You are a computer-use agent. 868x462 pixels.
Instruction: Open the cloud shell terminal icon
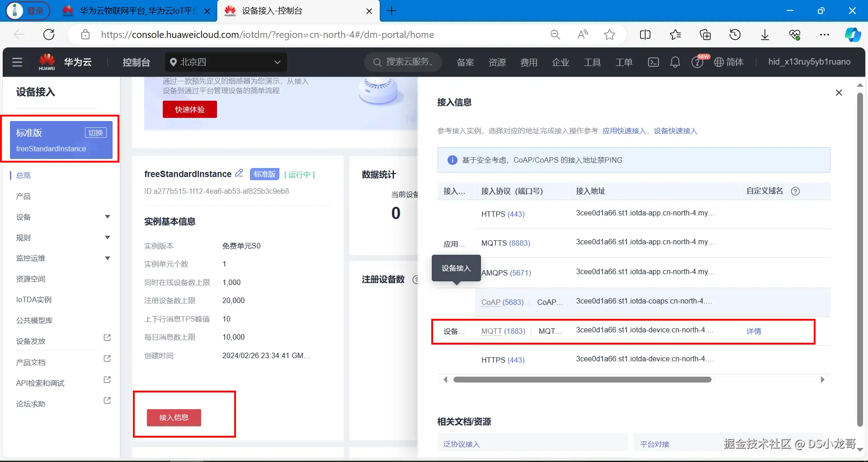653,62
